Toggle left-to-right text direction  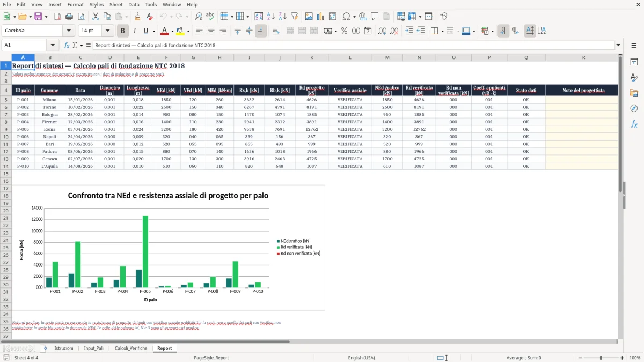click(503, 31)
